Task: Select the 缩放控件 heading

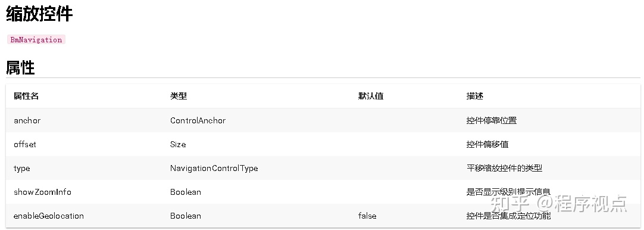Action: pyautogui.click(x=39, y=14)
